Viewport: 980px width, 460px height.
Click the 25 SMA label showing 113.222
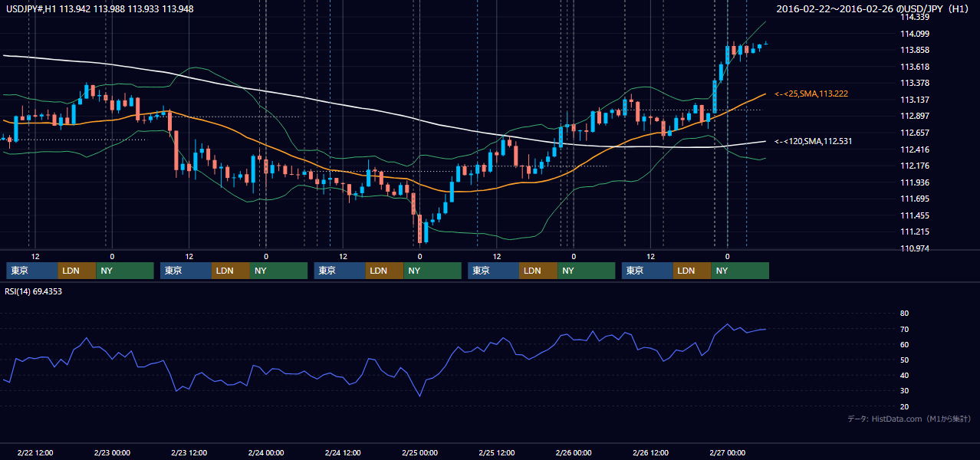811,94
